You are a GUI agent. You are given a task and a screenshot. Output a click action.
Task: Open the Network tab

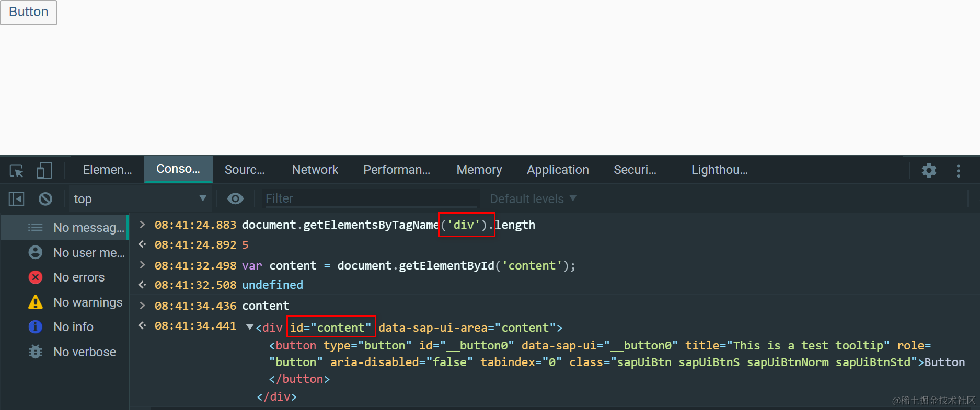point(315,170)
